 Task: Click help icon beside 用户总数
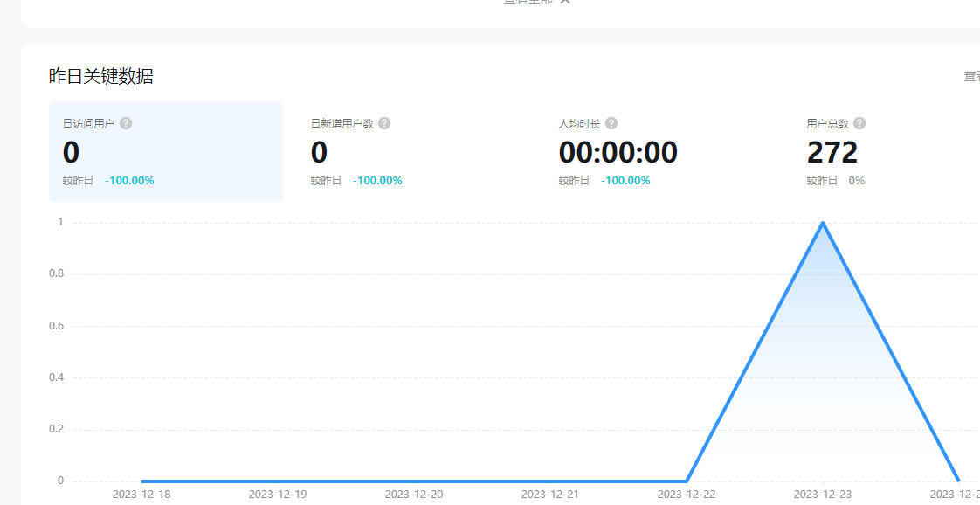(x=859, y=123)
